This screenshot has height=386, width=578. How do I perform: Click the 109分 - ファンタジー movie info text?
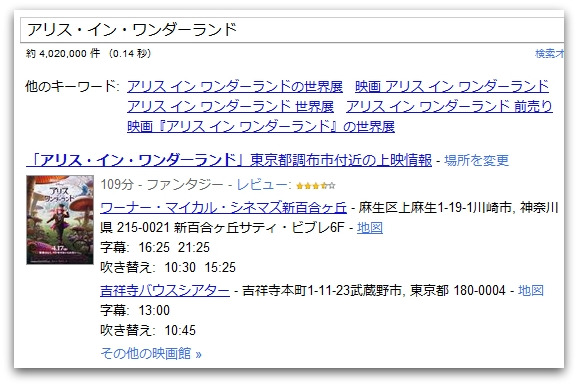[162, 185]
